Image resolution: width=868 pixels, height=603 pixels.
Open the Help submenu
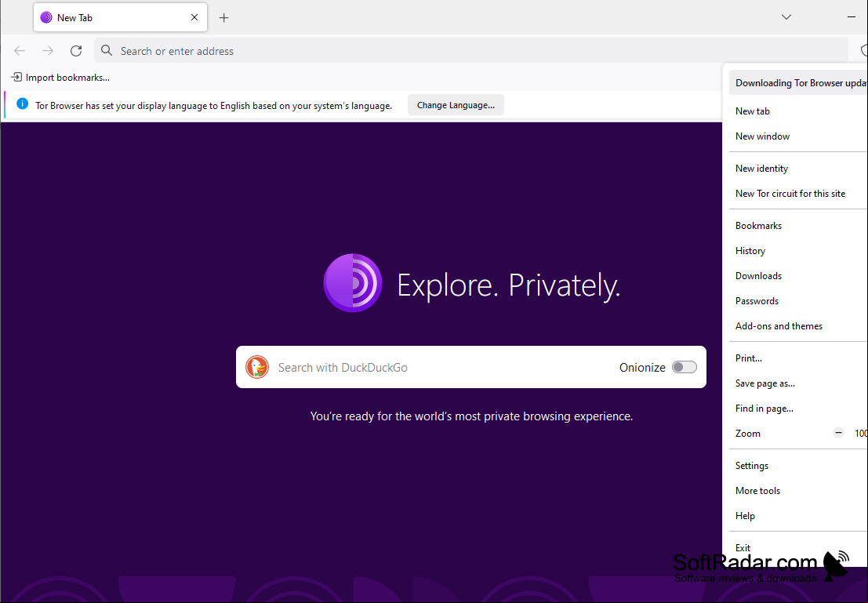click(x=798, y=516)
